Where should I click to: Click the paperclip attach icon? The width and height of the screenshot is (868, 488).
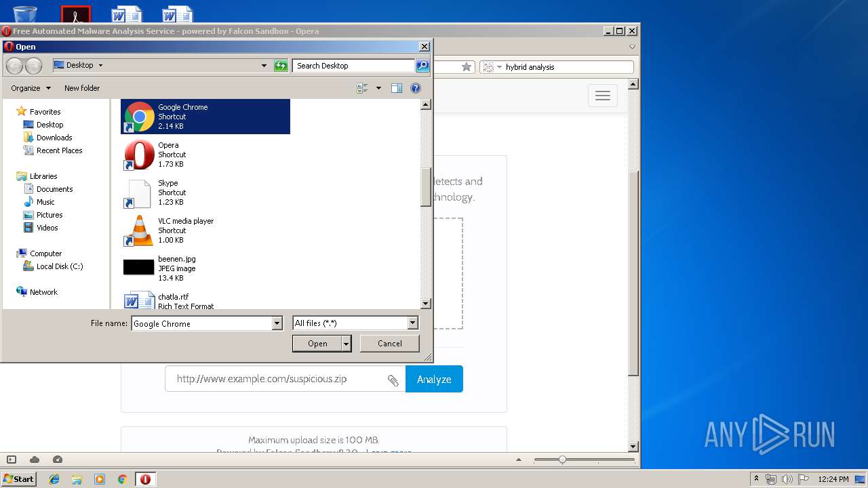[393, 380]
